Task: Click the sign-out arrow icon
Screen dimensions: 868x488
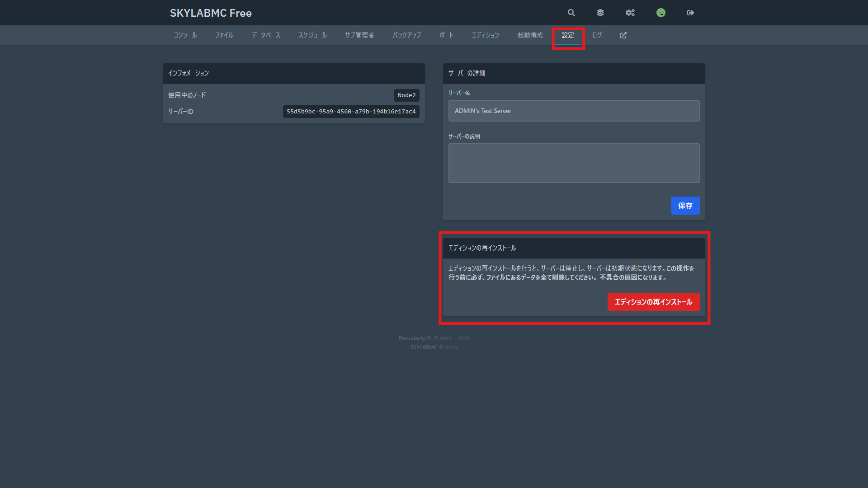Action: pos(690,13)
